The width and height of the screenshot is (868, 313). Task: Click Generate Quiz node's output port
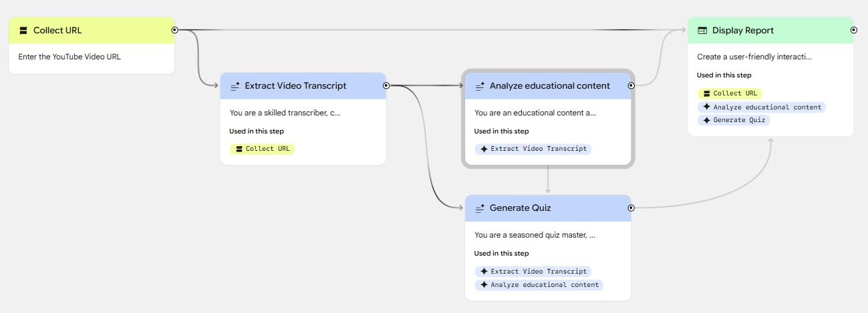(631, 208)
